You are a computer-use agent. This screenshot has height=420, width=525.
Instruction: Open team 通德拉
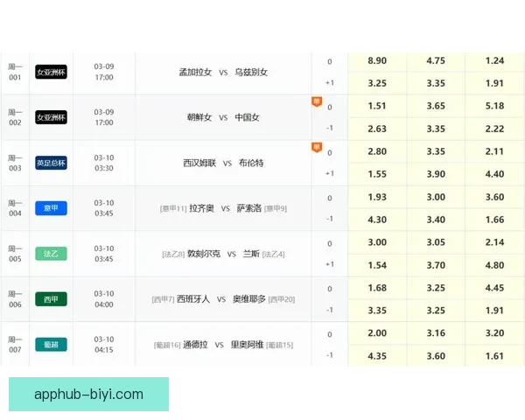[x=195, y=345]
